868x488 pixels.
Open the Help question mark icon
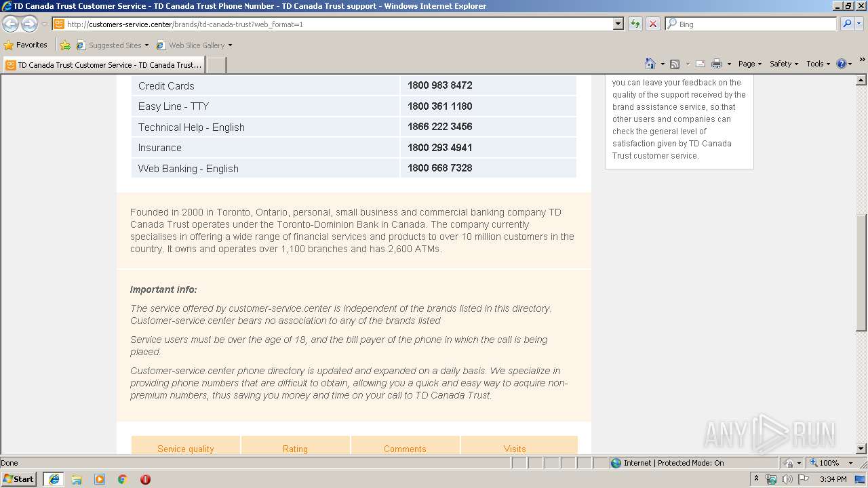[x=842, y=64]
